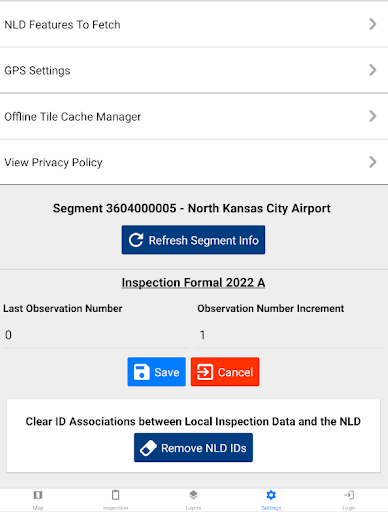Open the Offline Tile Cache Manager row
Screen dimensions: 388x512
(194, 116)
